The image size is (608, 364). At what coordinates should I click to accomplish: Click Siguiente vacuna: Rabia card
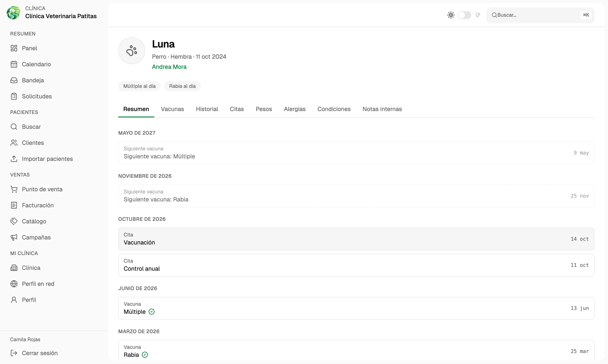pyautogui.click(x=356, y=196)
